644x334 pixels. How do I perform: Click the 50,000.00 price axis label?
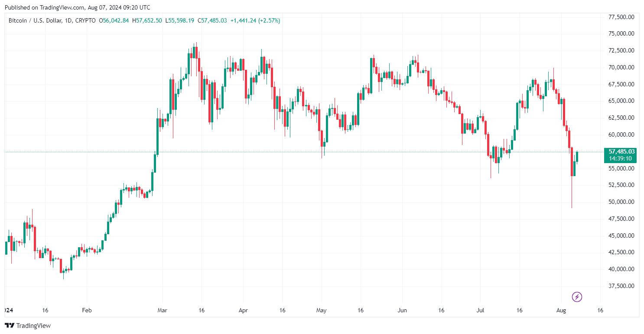tap(621, 202)
